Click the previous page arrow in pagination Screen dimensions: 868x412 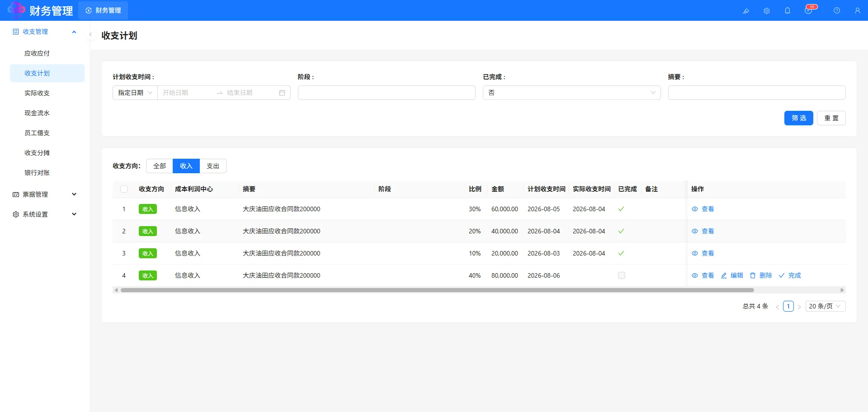pos(778,307)
